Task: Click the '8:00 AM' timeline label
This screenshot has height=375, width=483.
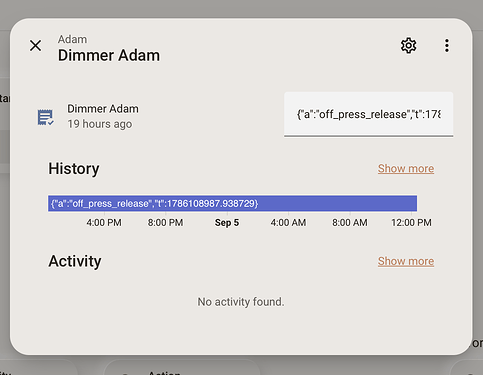Action: coord(350,223)
